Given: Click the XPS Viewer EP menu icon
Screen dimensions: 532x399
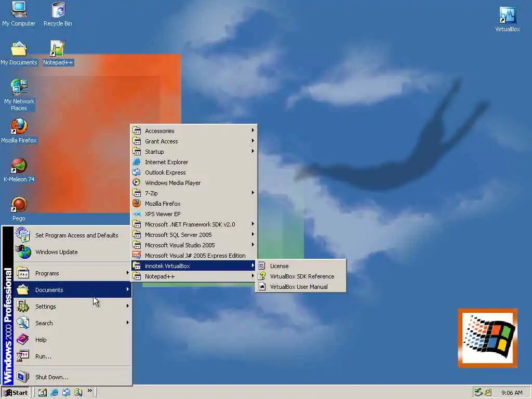Looking at the screenshot, I should [137, 214].
